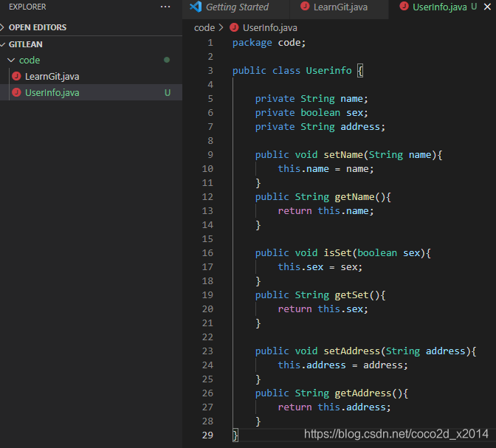Click 'private boolean sex;' declaration
Image resolution: width=496 pixels, height=448 pixels.
tap(311, 113)
